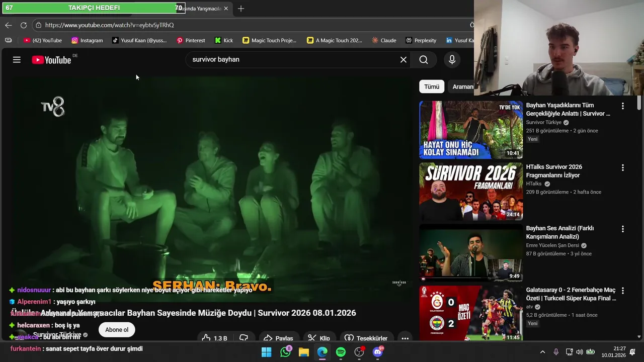Open the 'Hayat Onu Hiç Kolay Sınamadı' thumbnail
The height and width of the screenshot is (362, 644).
tap(471, 130)
